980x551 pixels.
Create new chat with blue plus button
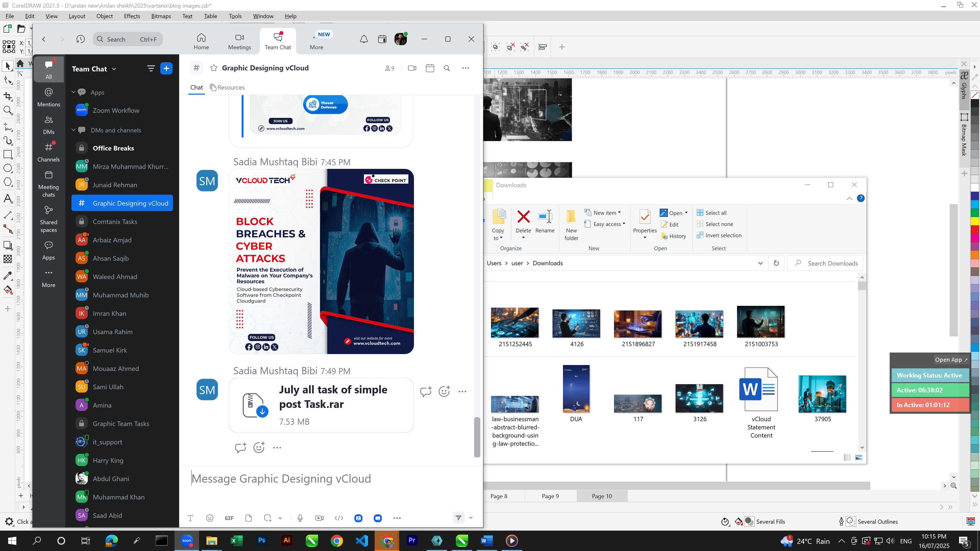[x=166, y=68]
